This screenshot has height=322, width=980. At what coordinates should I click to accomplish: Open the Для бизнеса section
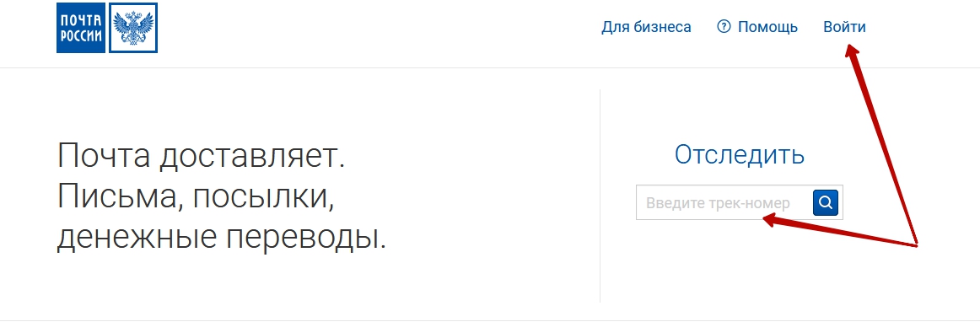coord(646,27)
